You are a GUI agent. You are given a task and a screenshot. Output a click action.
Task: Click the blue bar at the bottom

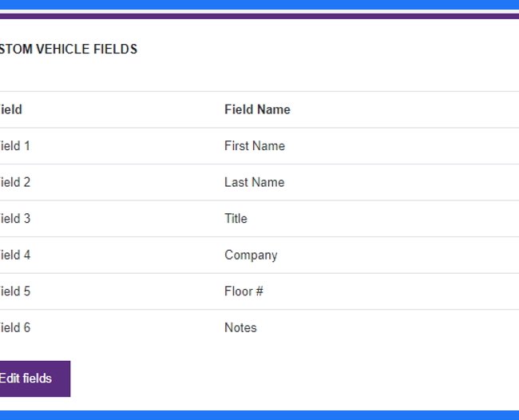[259, 415]
